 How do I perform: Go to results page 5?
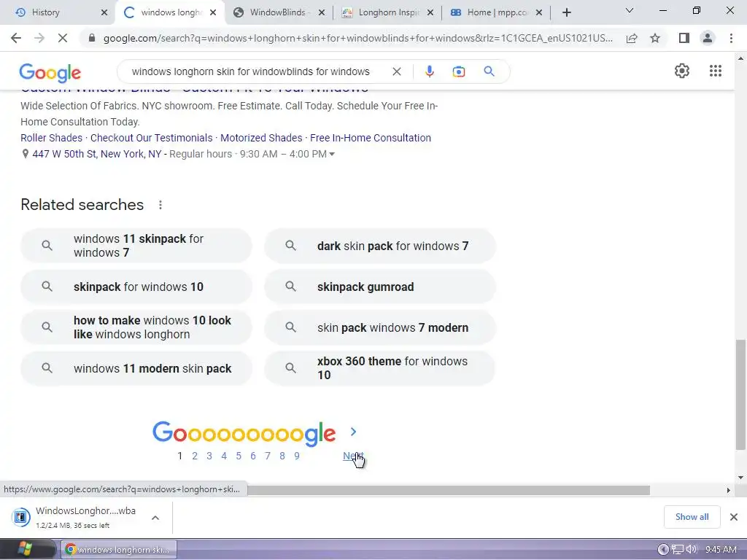[239, 456]
